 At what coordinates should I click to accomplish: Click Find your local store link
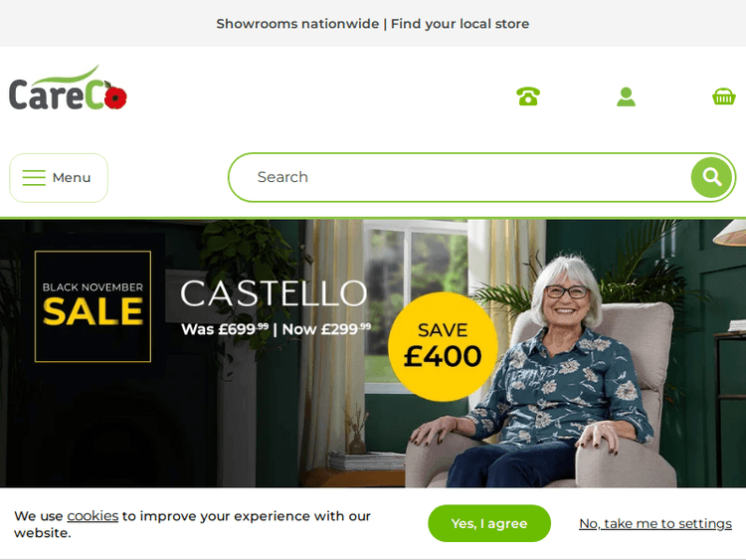(x=460, y=24)
